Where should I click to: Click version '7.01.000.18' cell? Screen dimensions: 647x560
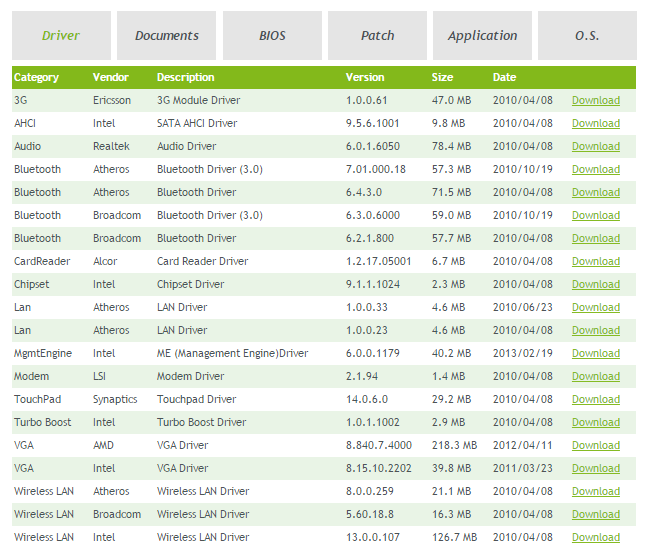[x=375, y=170]
